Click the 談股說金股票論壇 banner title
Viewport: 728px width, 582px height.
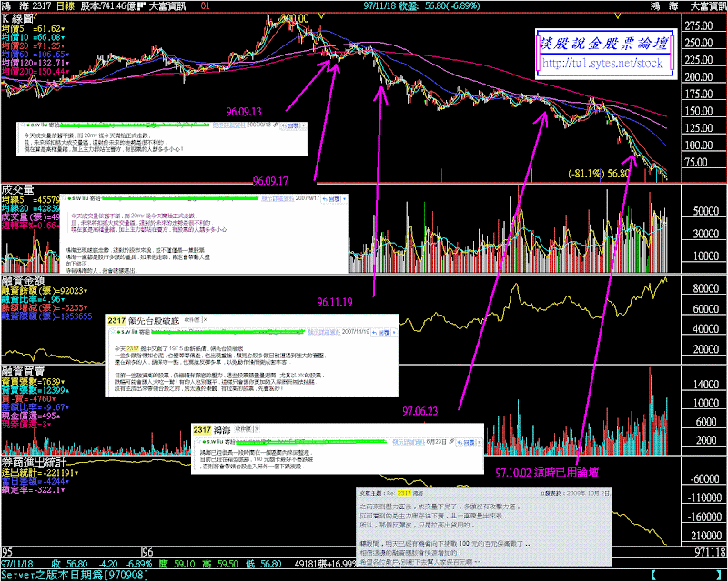(603, 43)
